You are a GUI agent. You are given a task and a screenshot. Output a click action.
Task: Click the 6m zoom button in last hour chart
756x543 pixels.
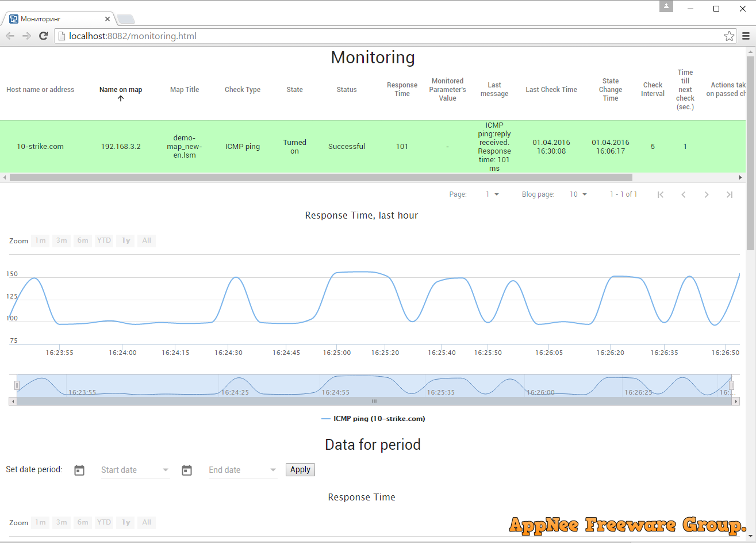tap(83, 240)
